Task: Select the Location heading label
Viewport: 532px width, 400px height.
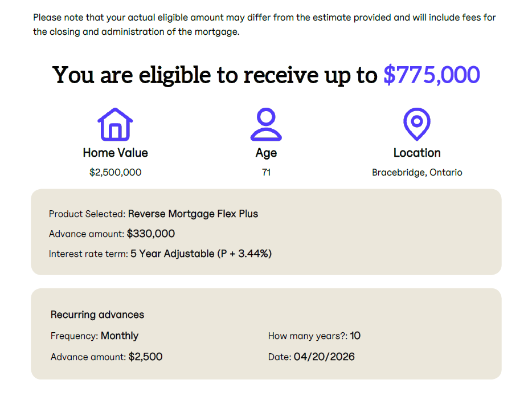Action: 417,153
